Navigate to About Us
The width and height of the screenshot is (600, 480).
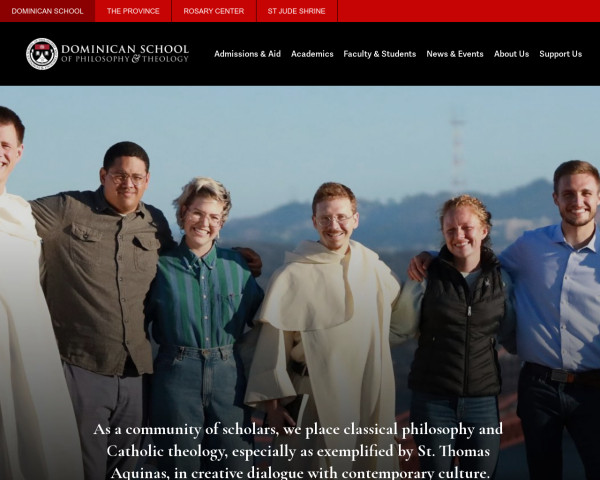[511, 54]
